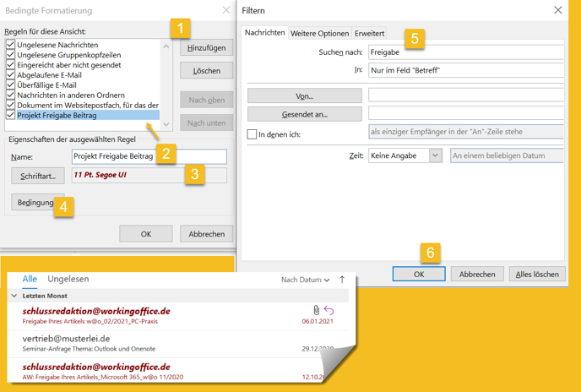
Task: Switch to the Ungelesen mail tab
Action: [x=68, y=279]
